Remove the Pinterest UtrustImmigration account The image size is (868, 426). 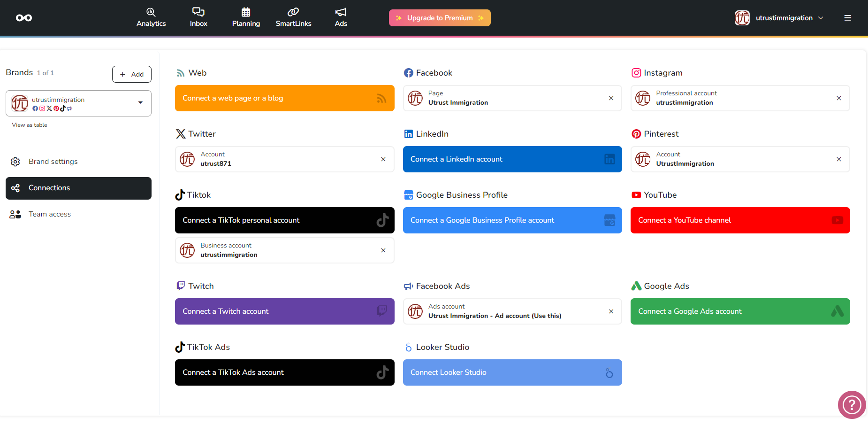pos(838,159)
